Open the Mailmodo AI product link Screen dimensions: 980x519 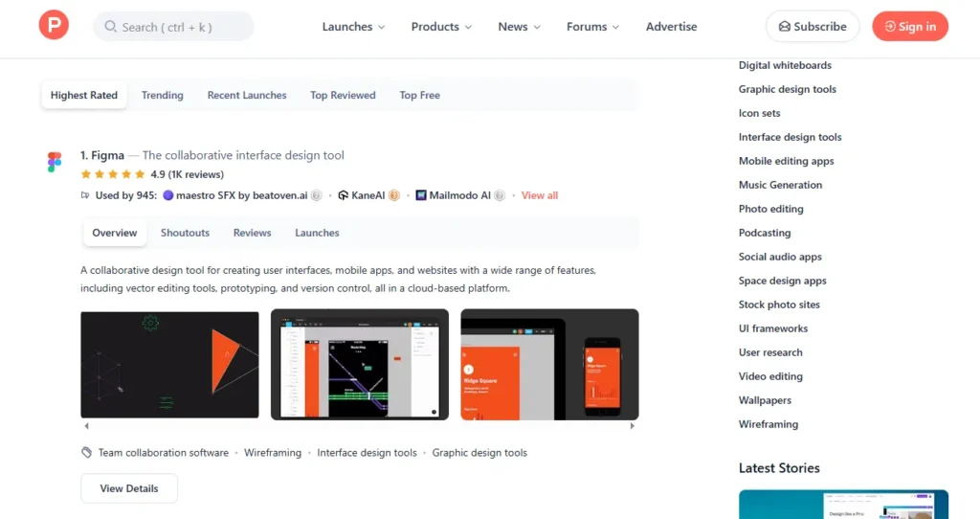click(x=459, y=195)
